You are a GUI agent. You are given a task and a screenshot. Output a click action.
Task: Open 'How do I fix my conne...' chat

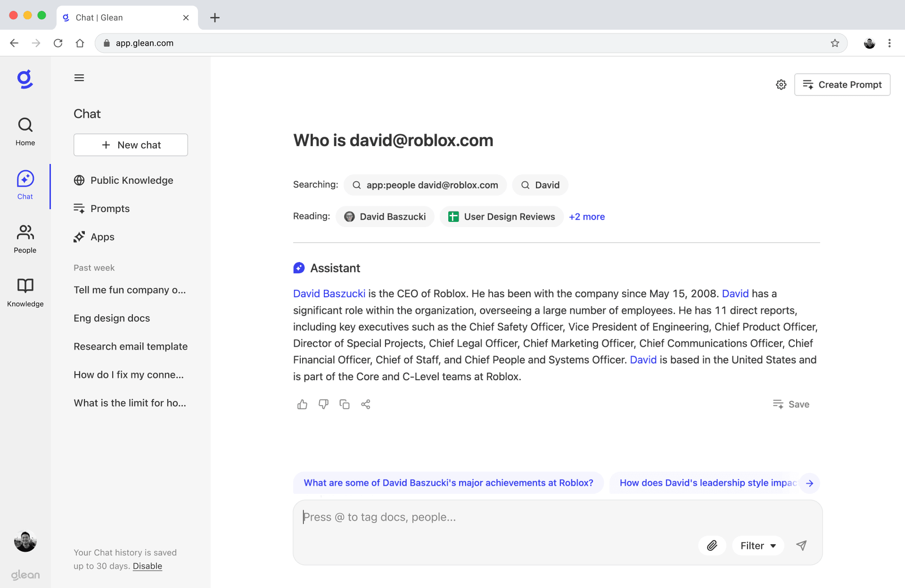[129, 375]
